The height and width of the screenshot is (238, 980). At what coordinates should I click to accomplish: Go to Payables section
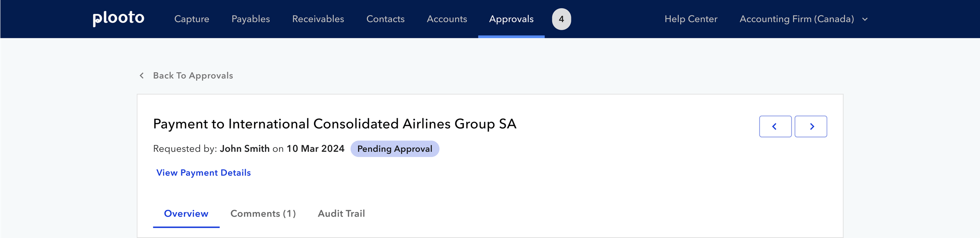[250, 19]
